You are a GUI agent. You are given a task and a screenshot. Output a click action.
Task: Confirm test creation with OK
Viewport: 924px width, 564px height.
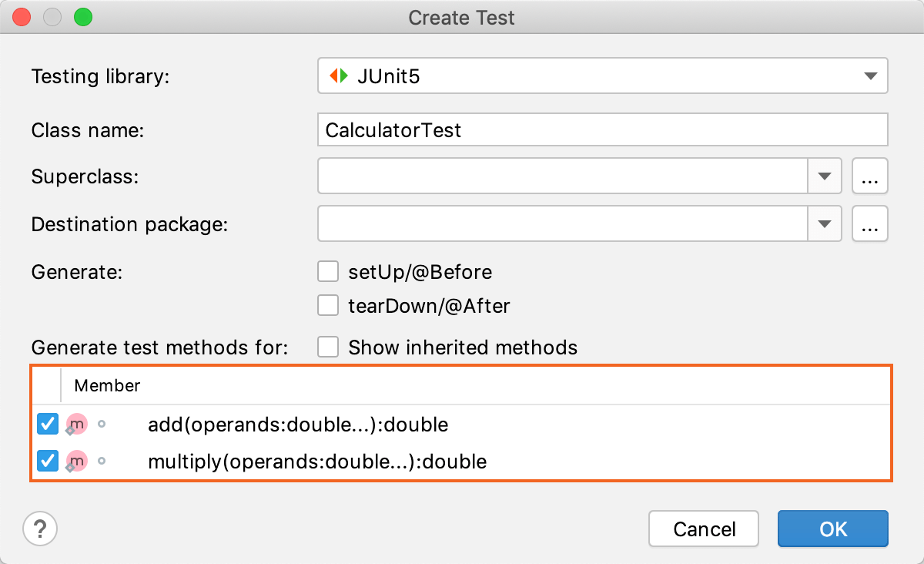(x=832, y=529)
